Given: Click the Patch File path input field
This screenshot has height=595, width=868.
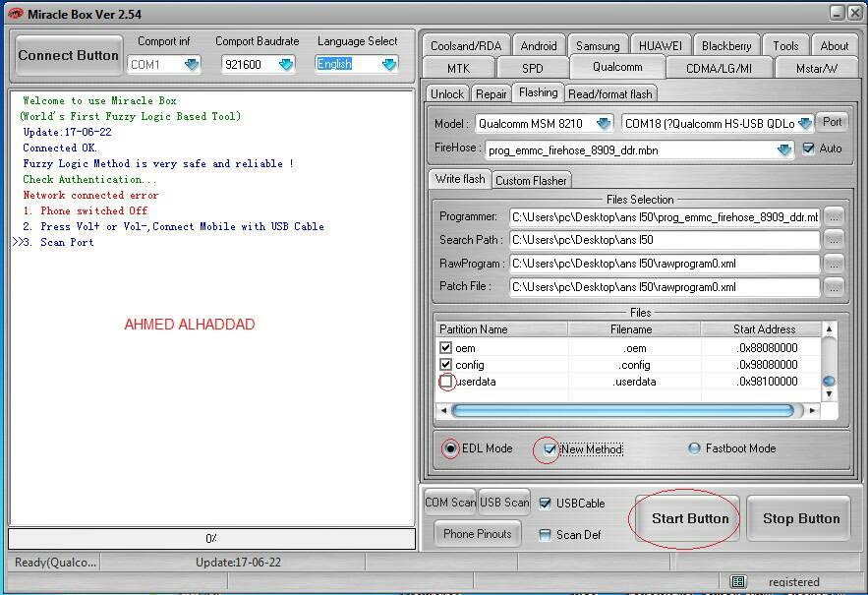Looking at the screenshot, I should 665,287.
